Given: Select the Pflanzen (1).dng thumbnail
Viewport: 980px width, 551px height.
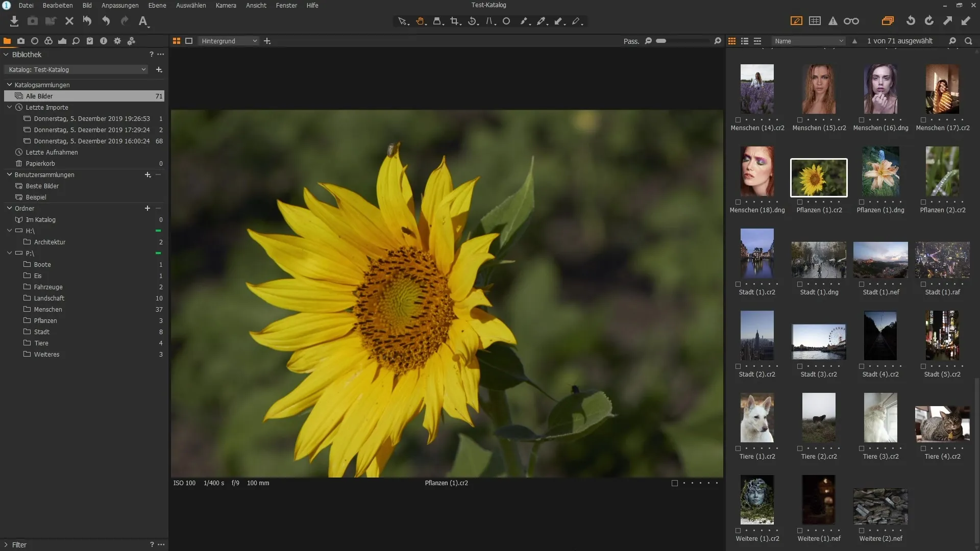Looking at the screenshot, I should pos(880,171).
